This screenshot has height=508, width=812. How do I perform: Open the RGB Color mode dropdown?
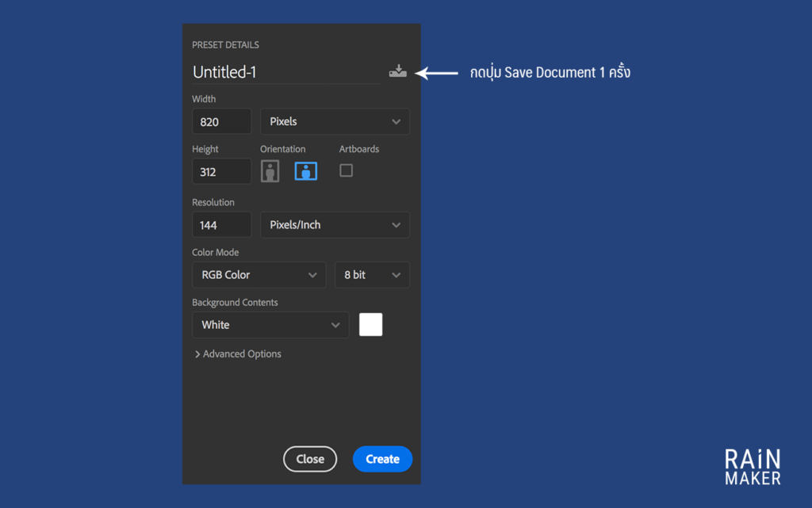coord(259,275)
